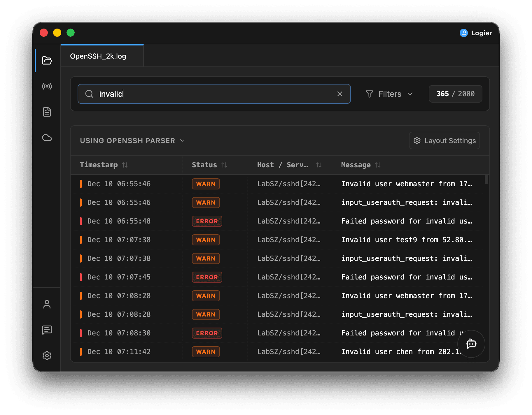This screenshot has height=415, width=532.
Task: Click the search magnifier icon
Action: (89, 94)
